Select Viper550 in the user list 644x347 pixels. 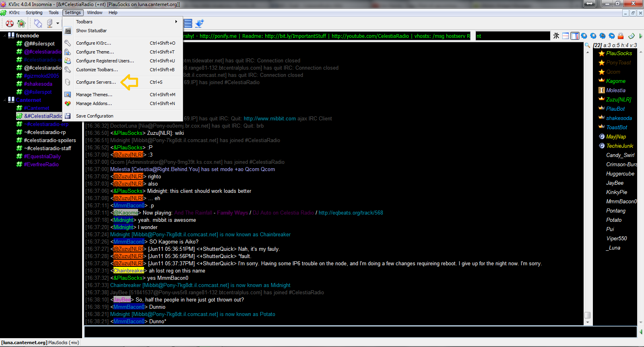coord(617,238)
